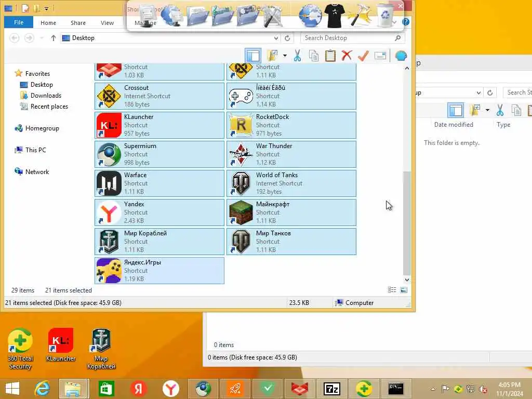
Task: Select Favorites in the navigation pane
Action: pyautogui.click(x=37, y=74)
